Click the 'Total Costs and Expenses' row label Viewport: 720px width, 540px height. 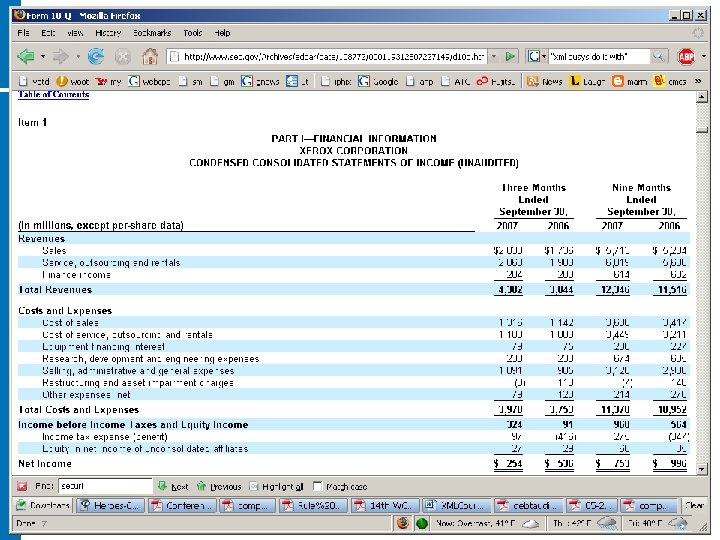pyautogui.click(x=79, y=410)
